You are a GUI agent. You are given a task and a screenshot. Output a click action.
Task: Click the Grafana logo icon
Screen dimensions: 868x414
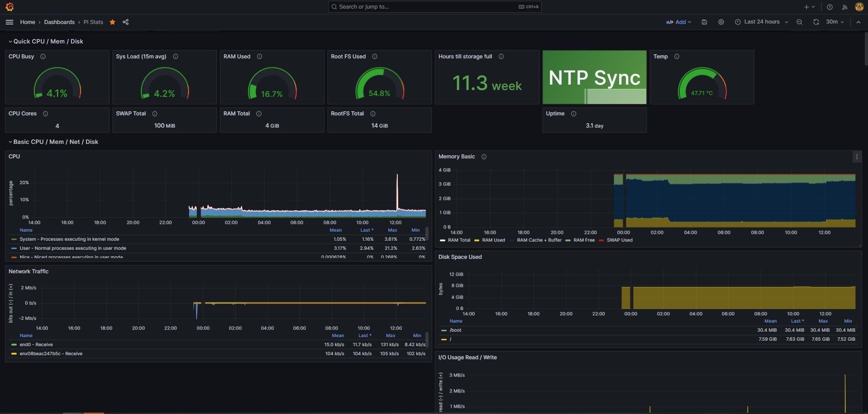coord(10,7)
